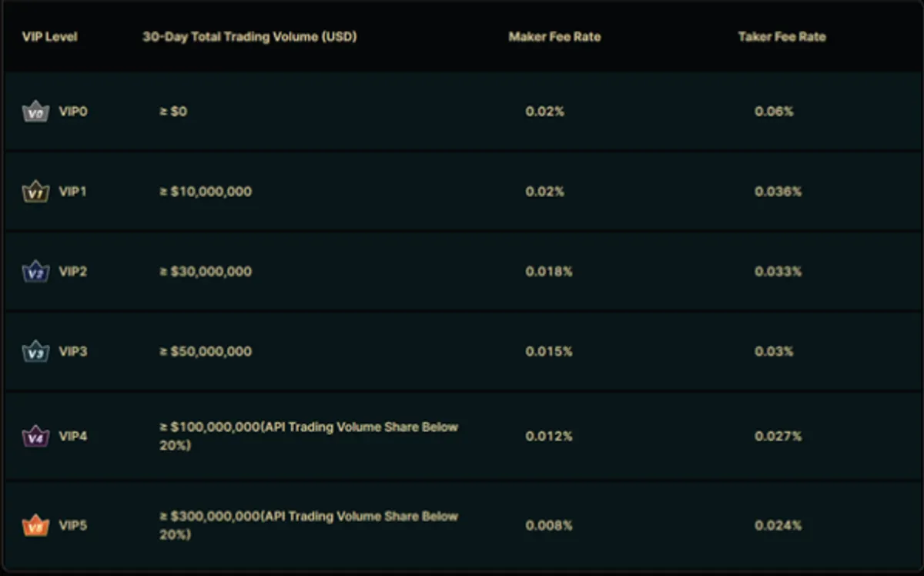924x576 pixels.
Task: Select the VIP Level column header
Action: tap(49, 37)
